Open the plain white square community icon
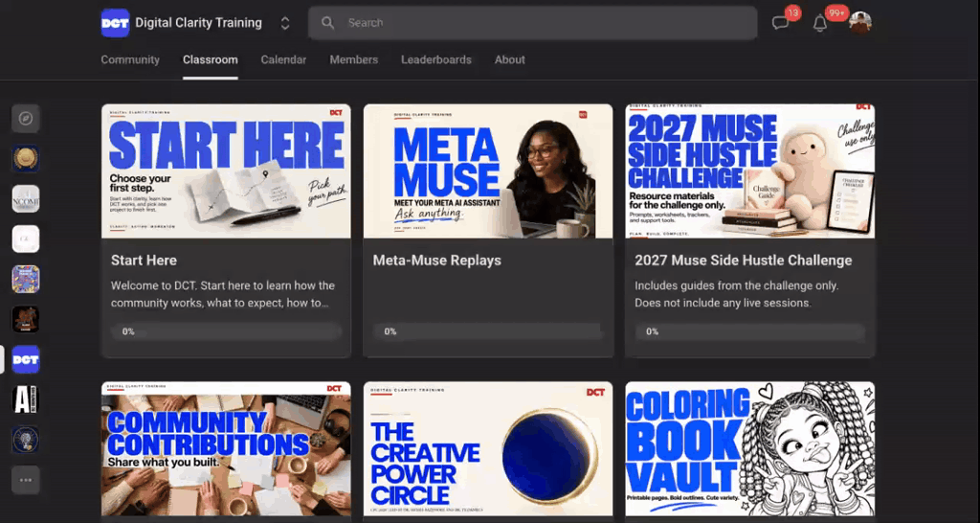This screenshot has width=980, height=523. click(x=26, y=239)
